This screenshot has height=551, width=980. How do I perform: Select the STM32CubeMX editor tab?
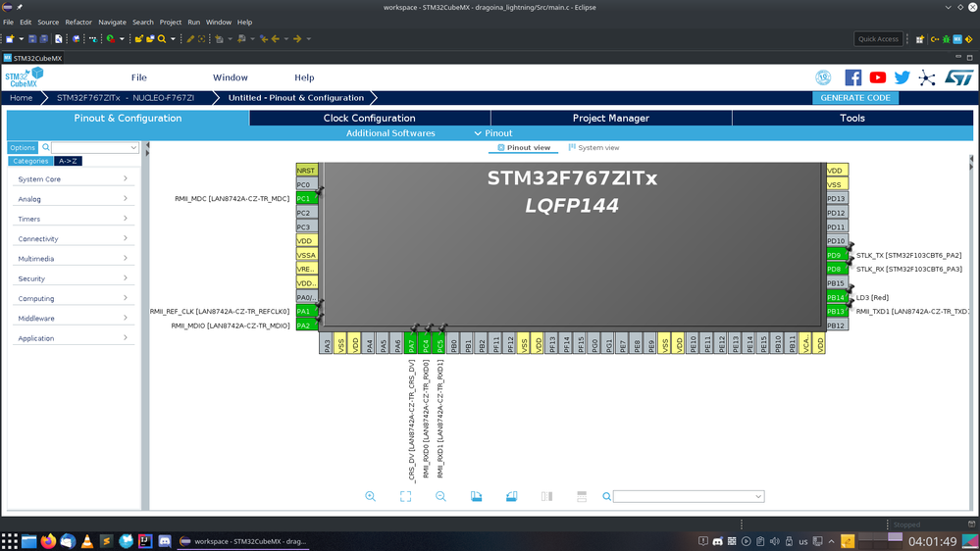pyautogui.click(x=32, y=58)
